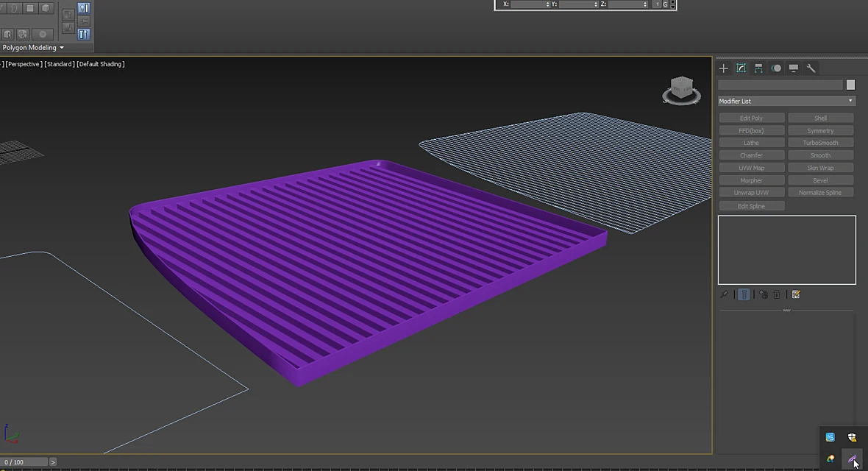This screenshot has height=471, width=868.
Task: Open the Motion panel icon
Action: point(776,68)
